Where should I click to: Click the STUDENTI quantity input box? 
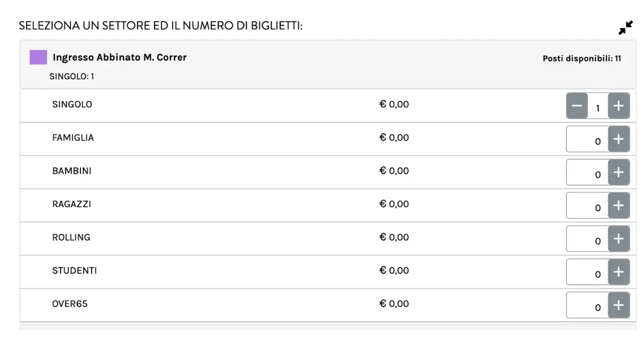[587, 272]
